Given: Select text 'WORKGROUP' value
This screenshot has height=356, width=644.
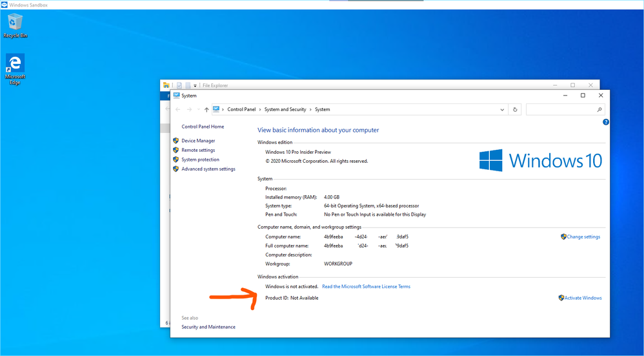Looking at the screenshot, I should click(338, 264).
